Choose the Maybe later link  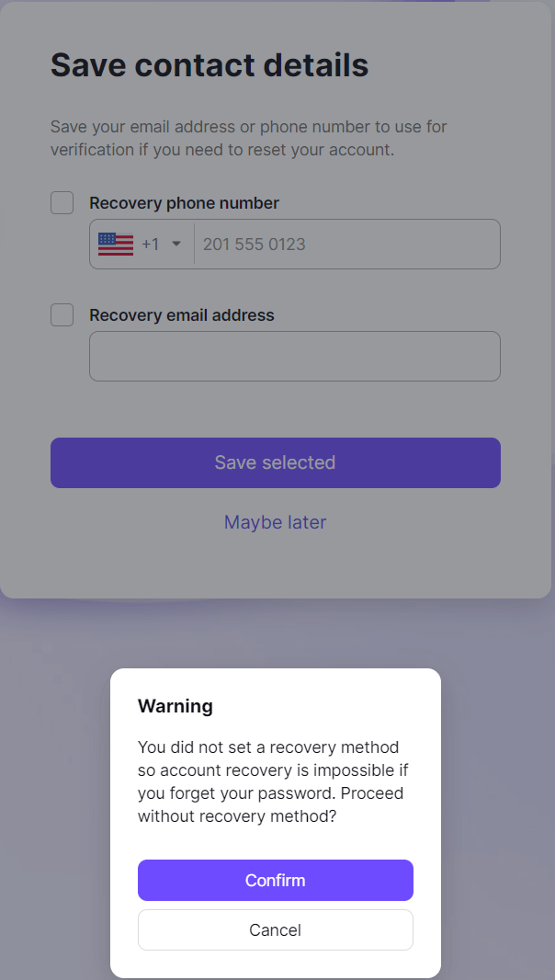tap(276, 522)
